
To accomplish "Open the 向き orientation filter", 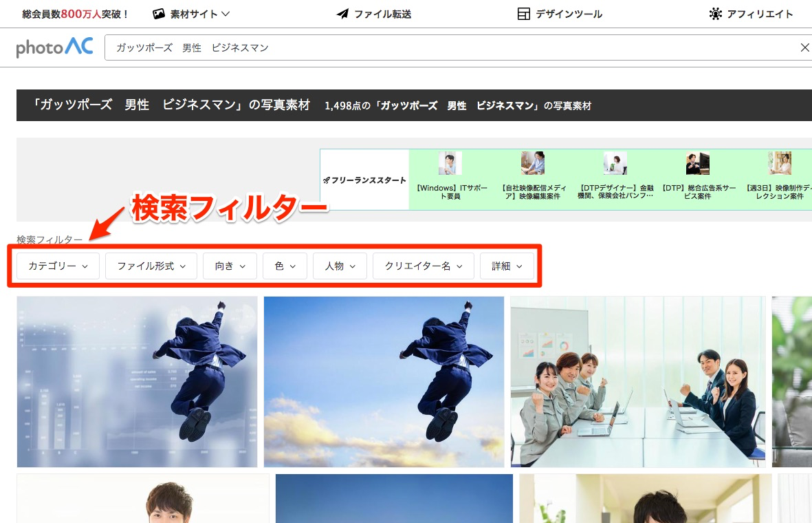I will click(x=230, y=266).
